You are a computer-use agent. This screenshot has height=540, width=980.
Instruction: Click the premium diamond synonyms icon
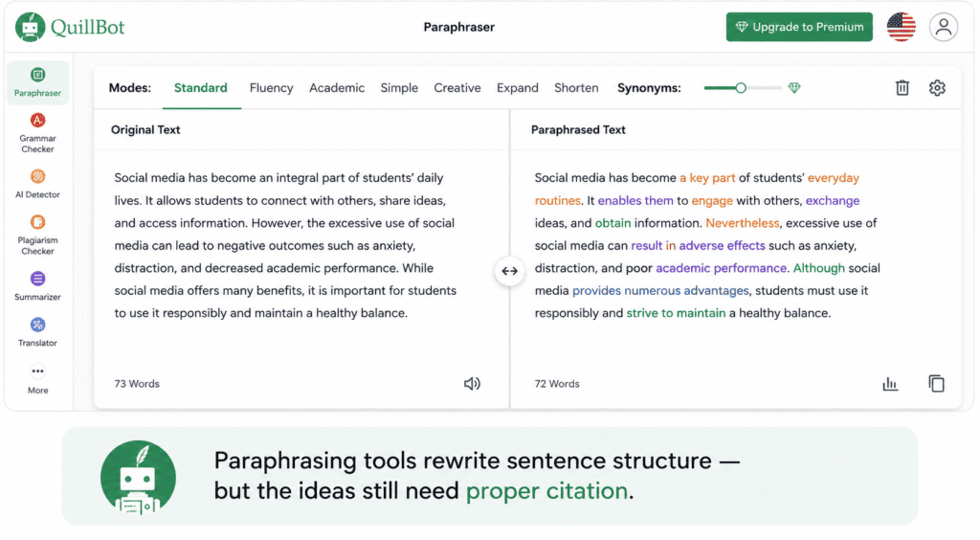[793, 87]
